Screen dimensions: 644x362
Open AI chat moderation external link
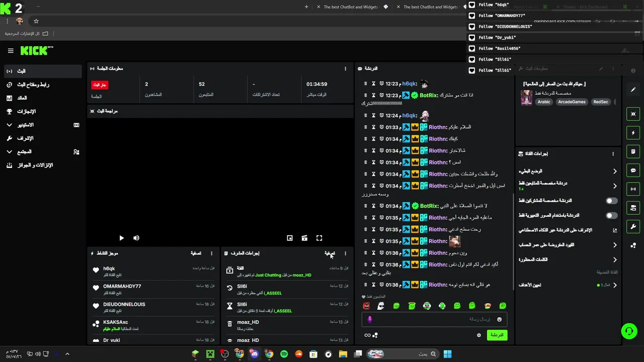click(x=615, y=230)
